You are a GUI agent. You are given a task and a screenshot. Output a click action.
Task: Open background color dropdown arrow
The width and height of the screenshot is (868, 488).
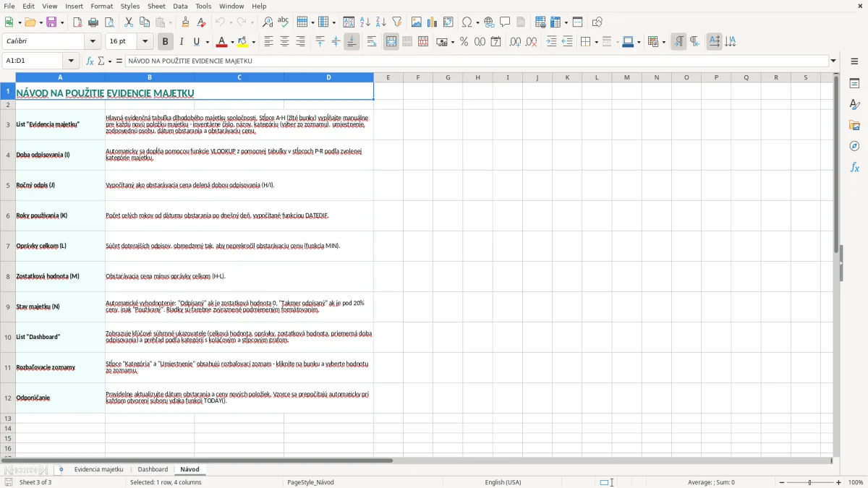(x=254, y=42)
